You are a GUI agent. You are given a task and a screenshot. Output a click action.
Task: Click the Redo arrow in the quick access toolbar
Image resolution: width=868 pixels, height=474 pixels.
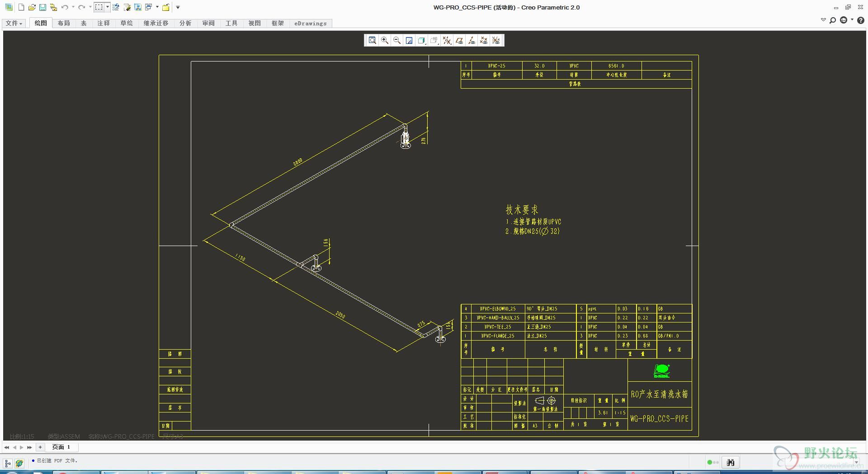(81, 7)
